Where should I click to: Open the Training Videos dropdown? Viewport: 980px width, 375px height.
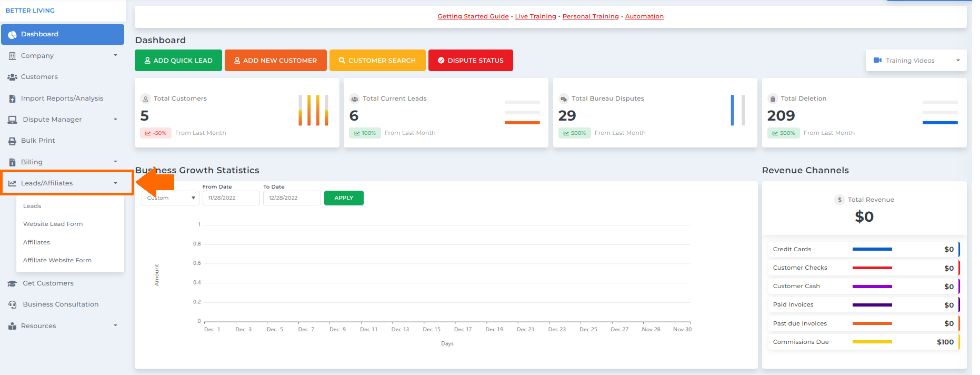coord(916,61)
